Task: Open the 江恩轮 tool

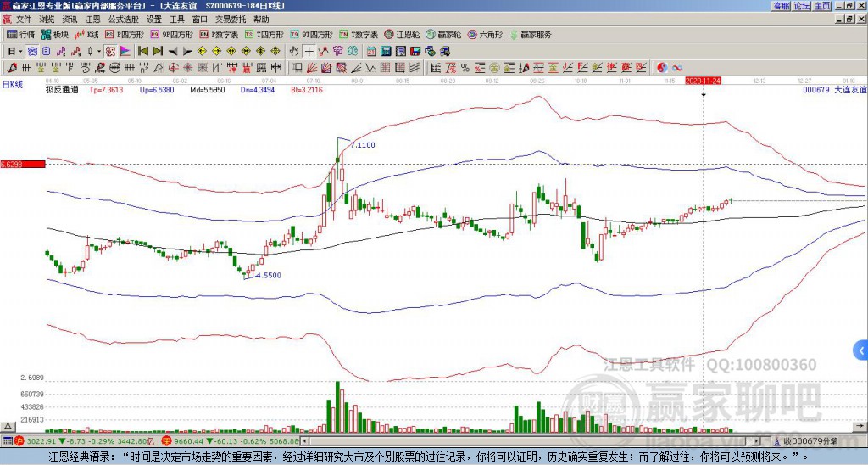Action: (402, 34)
